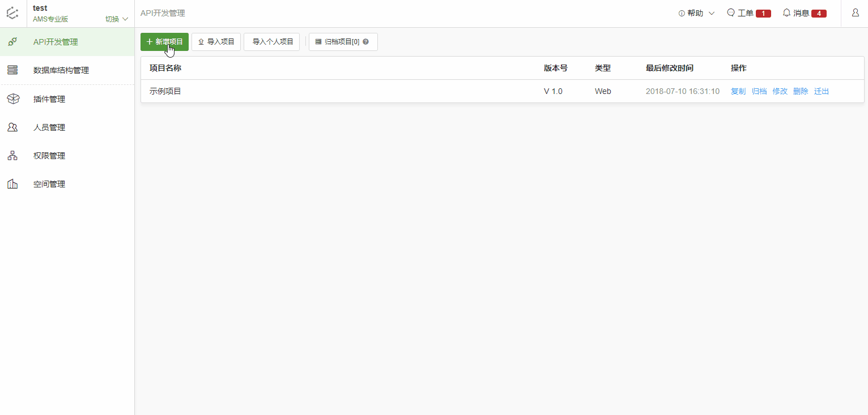Click the 2018-07-10 16:31:10 timestamp
This screenshot has width=868, height=415.
(x=683, y=91)
